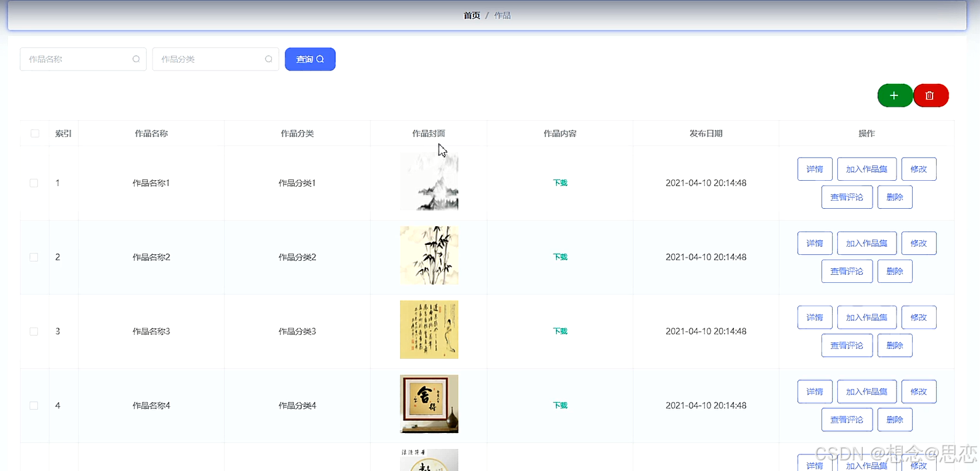
Task: Click the 索引 column header
Action: pos(63,133)
